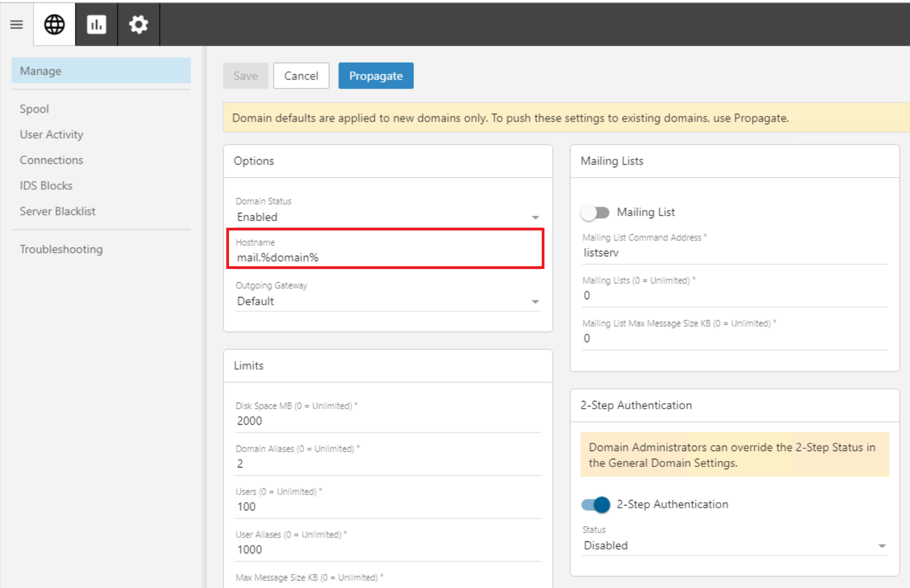Open User Activity in the sidebar
This screenshot has width=910, height=588.
click(51, 135)
